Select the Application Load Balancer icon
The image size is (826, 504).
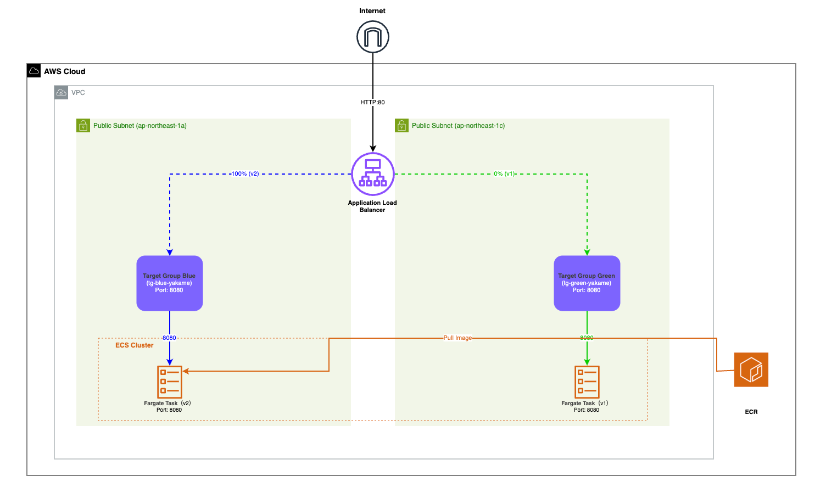point(373,174)
